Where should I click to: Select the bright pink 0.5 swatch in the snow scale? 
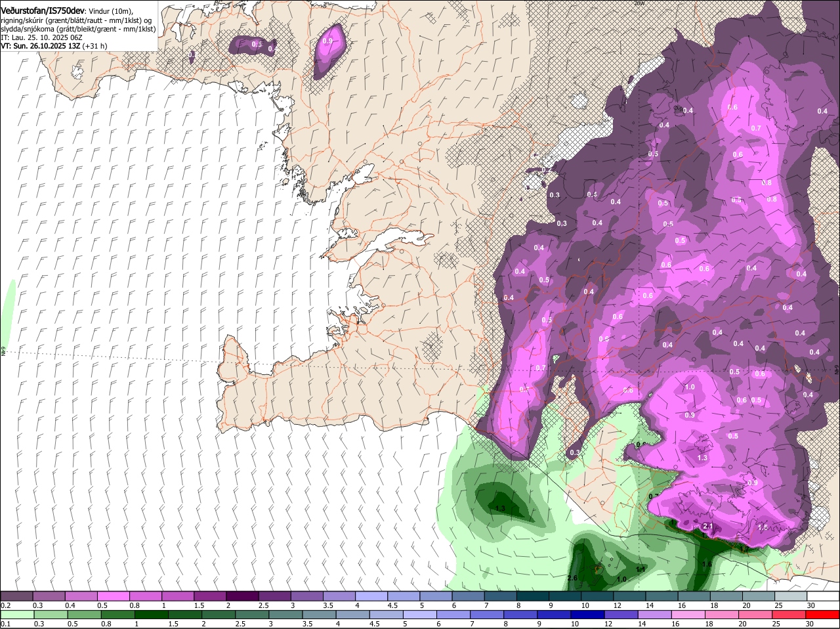point(113,596)
